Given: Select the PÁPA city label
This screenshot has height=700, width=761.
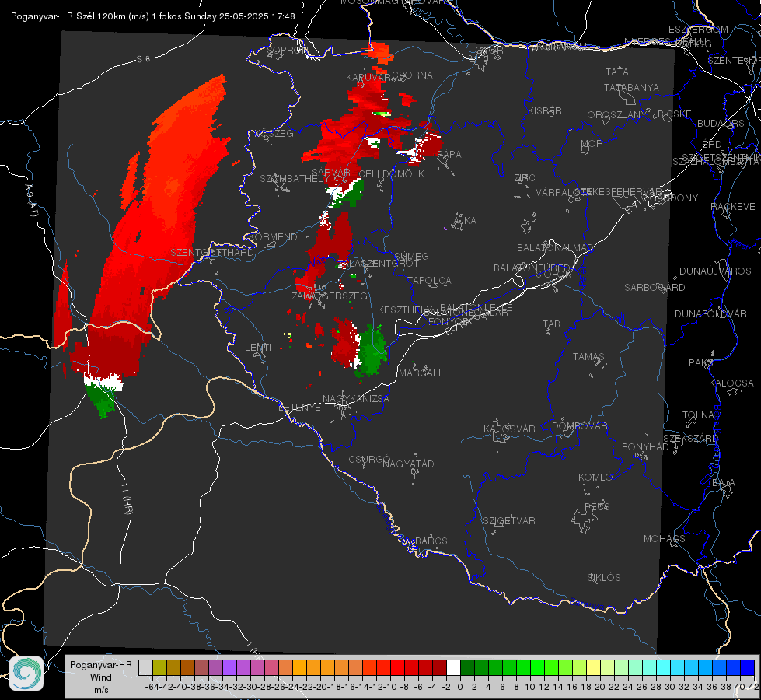Looking at the screenshot, I should [449, 155].
